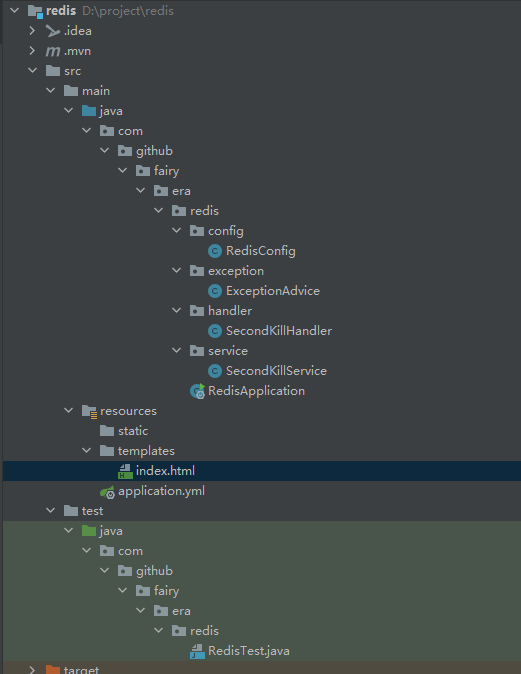The image size is (521, 674).
Task: Select the RedisConfig class
Action: pos(261,251)
